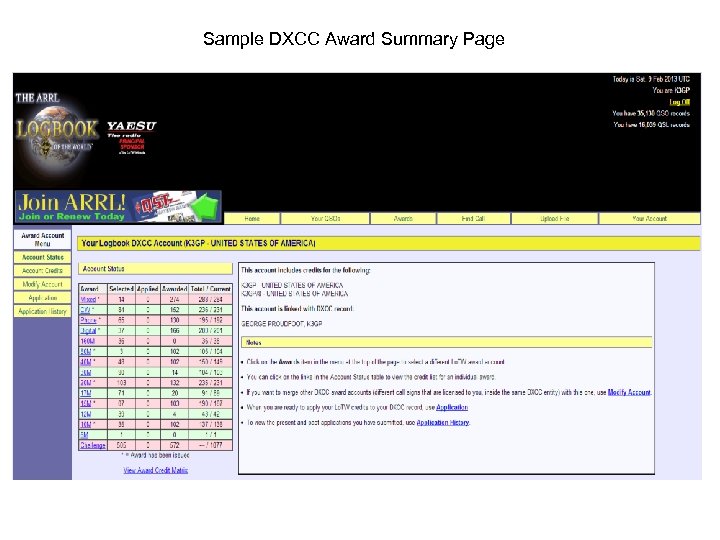The width and height of the screenshot is (720, 540).
Task: Click the Your Logbook DXCC Account heading
Action: click(198, 243)
